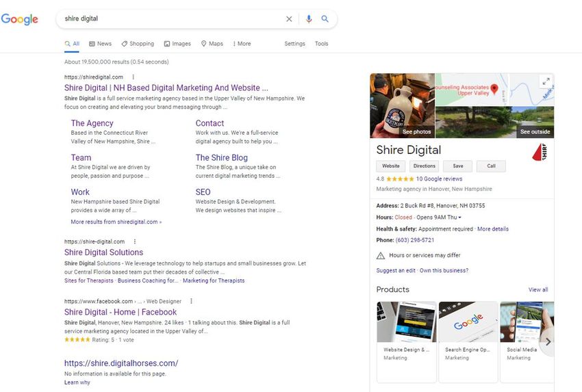Open Shire Digital - Home | Facebook result
The height and width of the screenshot is (392, 582).
click(121, 312)
